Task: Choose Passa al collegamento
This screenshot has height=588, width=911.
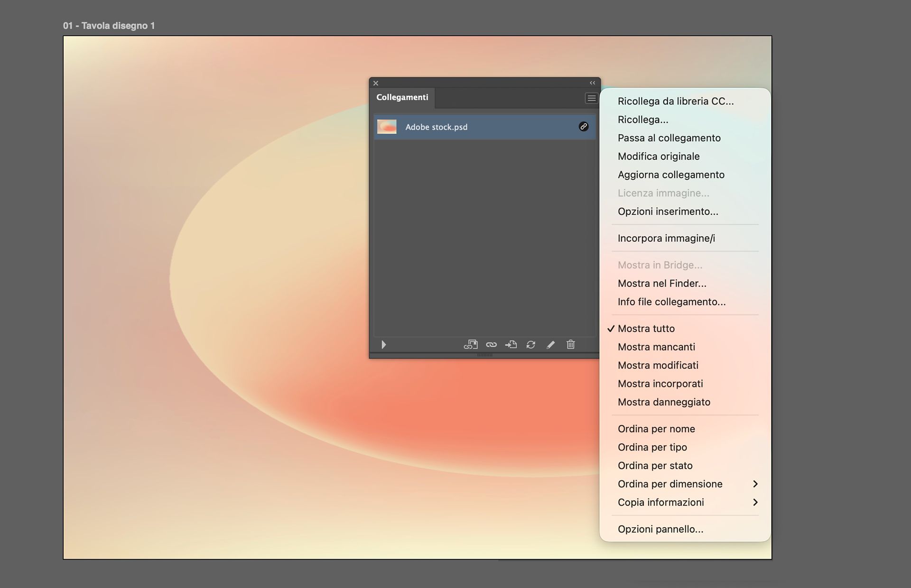Action: click(x=685, y=138)
